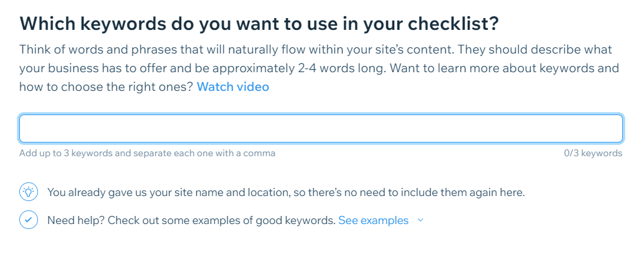Viewport: 644px width, 262px height.
Task: Click 'examples of good keywords' phrase
Action: (x=264, y=220)
